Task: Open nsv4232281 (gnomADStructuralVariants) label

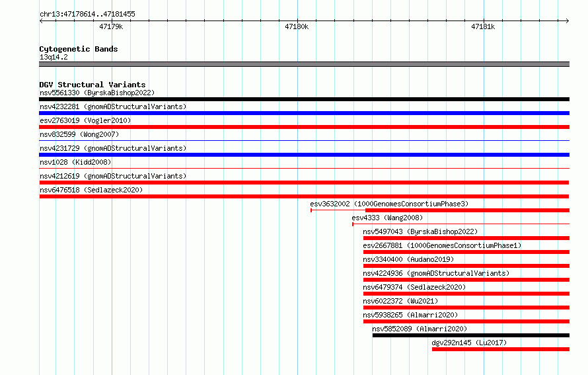Action: (x=113, y=106)
